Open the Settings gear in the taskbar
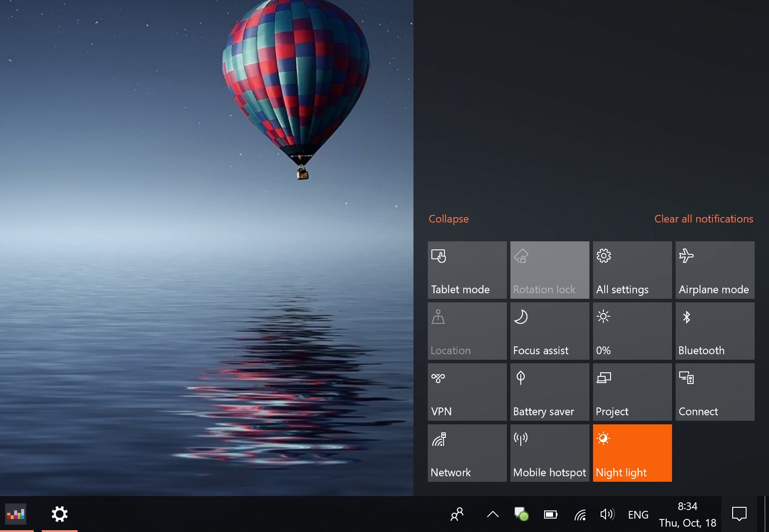 point(59,514)
